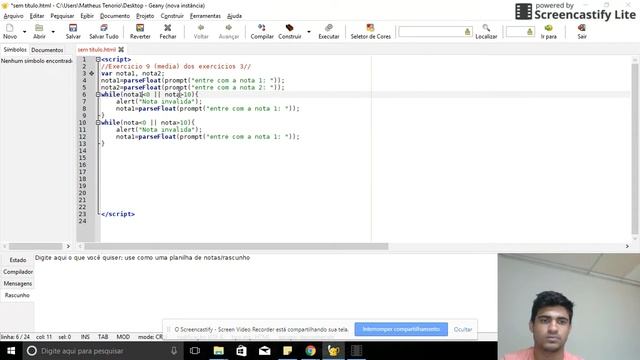The image size is (640, 360).
Task: Click editor horizontal scroll right arrow
Action: tap(627, 247)
